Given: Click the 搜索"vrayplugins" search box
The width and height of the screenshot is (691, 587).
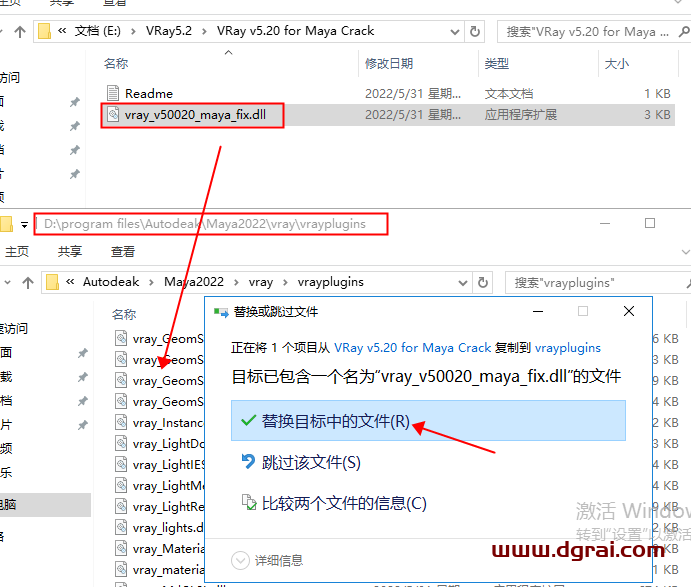Looking at the screenshot, I should click(x=598, y=282).
